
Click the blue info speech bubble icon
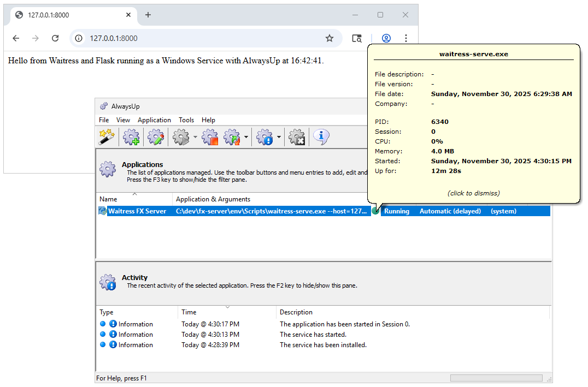click(x=321, y=137)
